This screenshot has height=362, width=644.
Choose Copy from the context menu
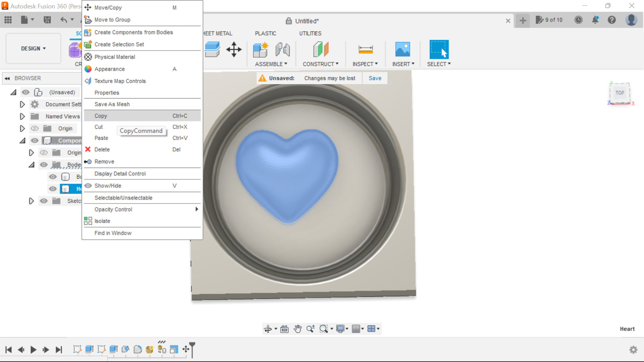pos(101,116)
